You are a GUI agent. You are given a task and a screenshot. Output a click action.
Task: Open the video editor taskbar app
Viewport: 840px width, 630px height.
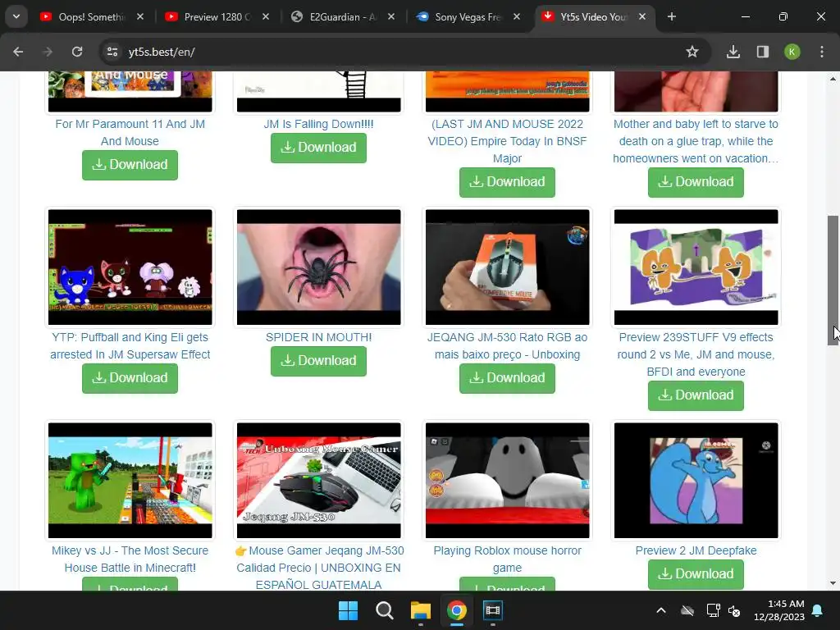point(493,610)
